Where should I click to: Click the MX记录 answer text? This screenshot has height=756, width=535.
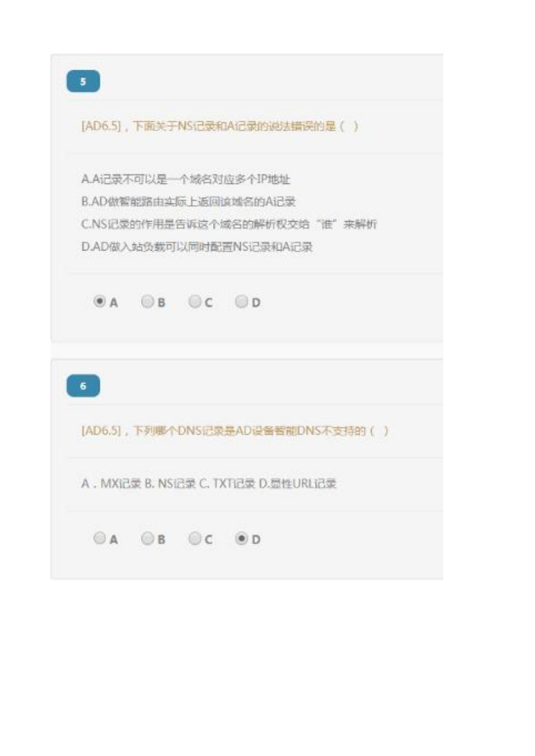[111, 484]
